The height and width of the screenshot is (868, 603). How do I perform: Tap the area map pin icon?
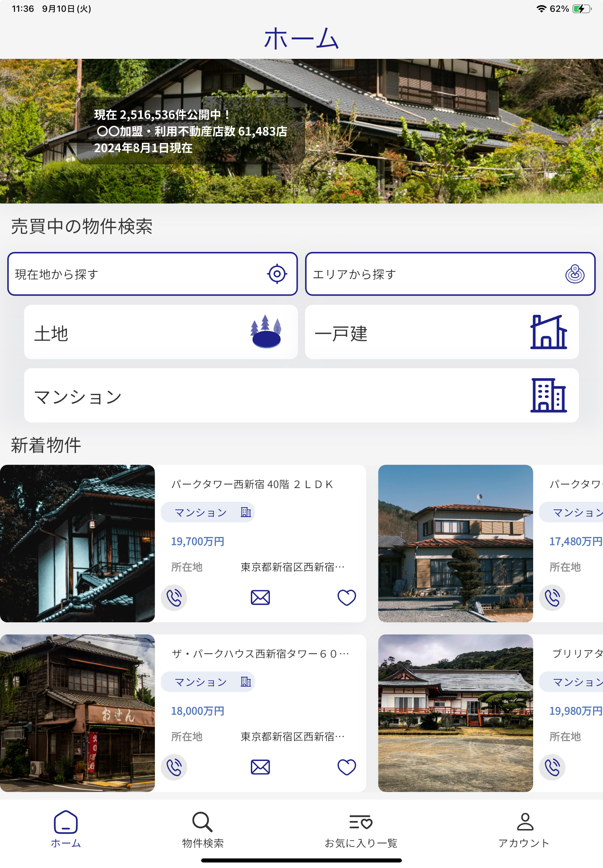[575, 274]
